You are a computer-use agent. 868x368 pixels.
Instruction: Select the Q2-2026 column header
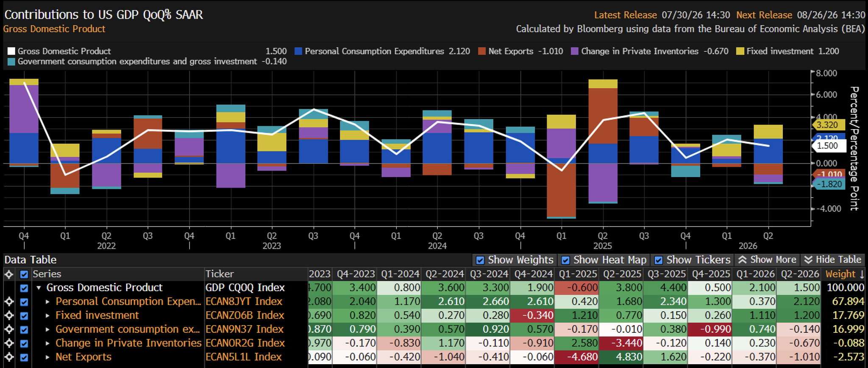799,274
